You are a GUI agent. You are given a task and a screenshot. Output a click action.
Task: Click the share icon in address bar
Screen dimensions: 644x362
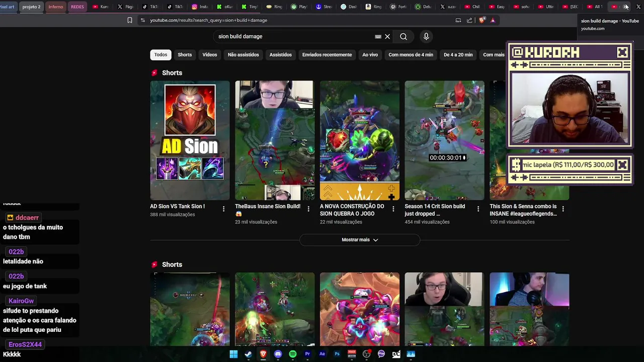click(x=469, y=20)
